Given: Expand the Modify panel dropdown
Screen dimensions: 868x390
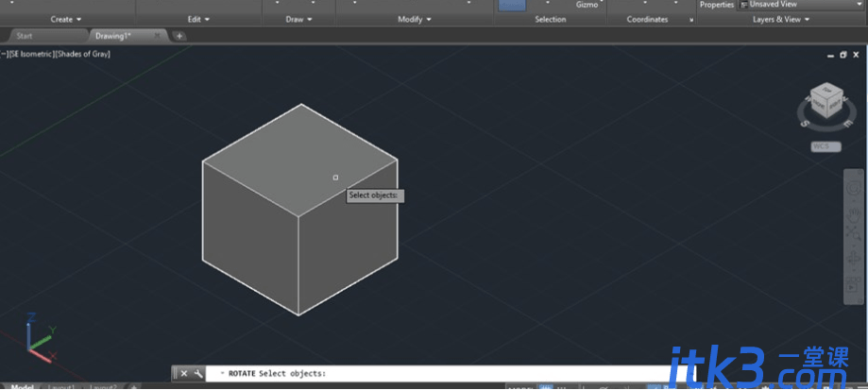Looking at the screenshot, I should click(x=414, y=20).
